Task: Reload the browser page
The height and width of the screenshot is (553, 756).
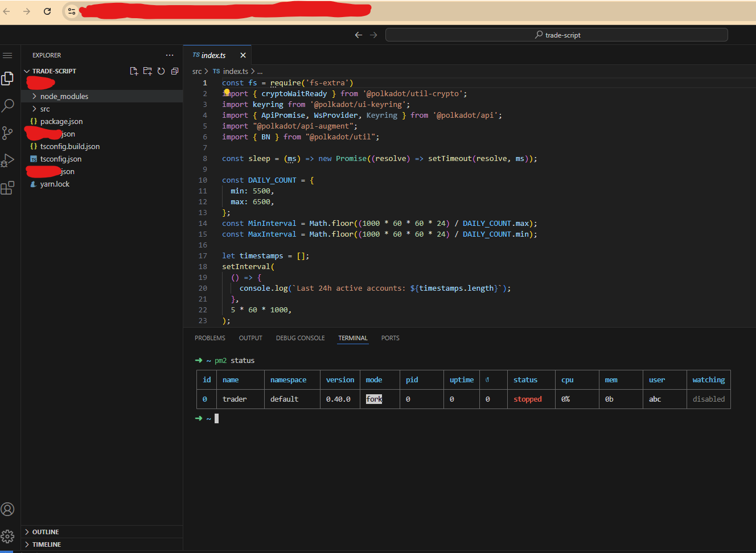Action: pos(47,11)
